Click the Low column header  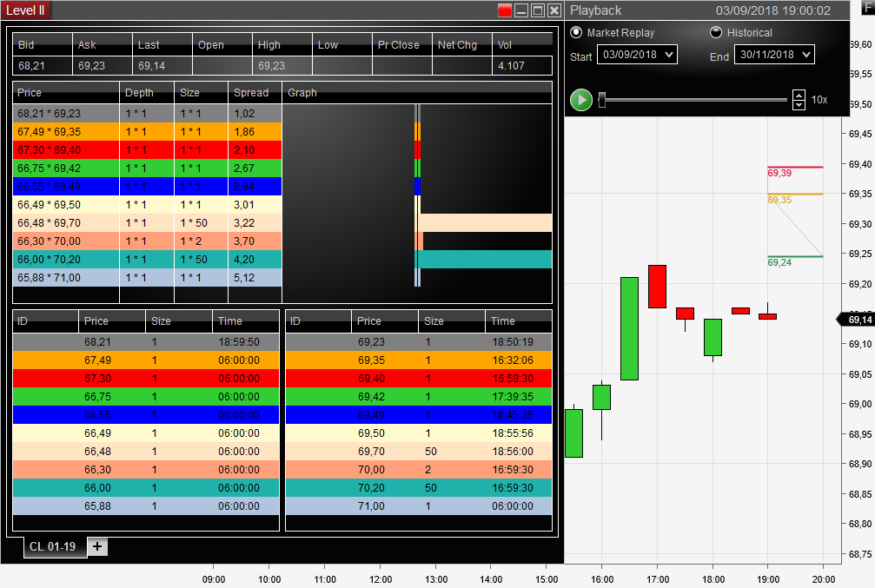coord(342,44)
